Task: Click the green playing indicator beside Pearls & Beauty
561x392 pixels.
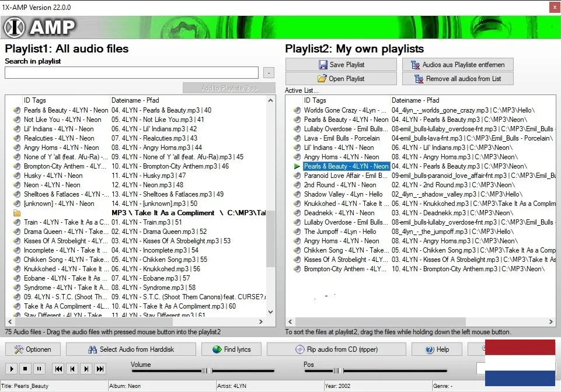Action: pyautogui.click(x=296, y=166)
